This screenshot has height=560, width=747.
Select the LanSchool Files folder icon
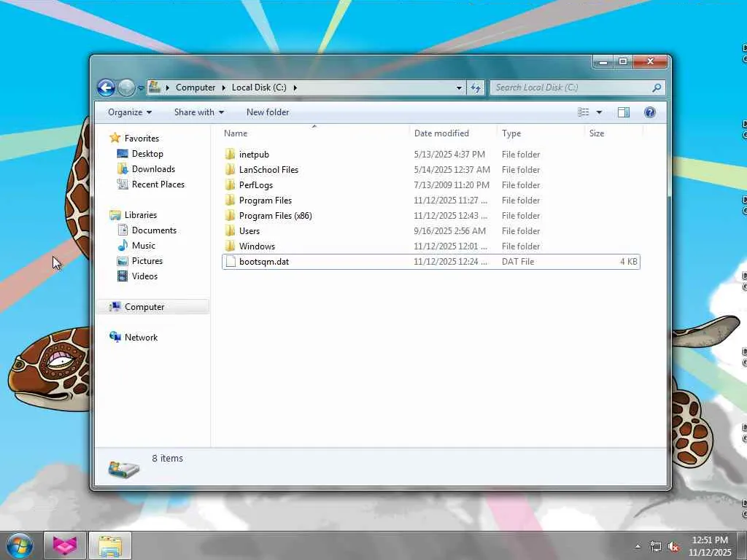point(230,169)
